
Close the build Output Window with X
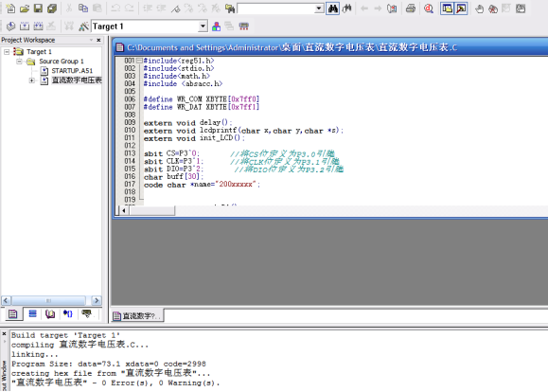[4, 334]
